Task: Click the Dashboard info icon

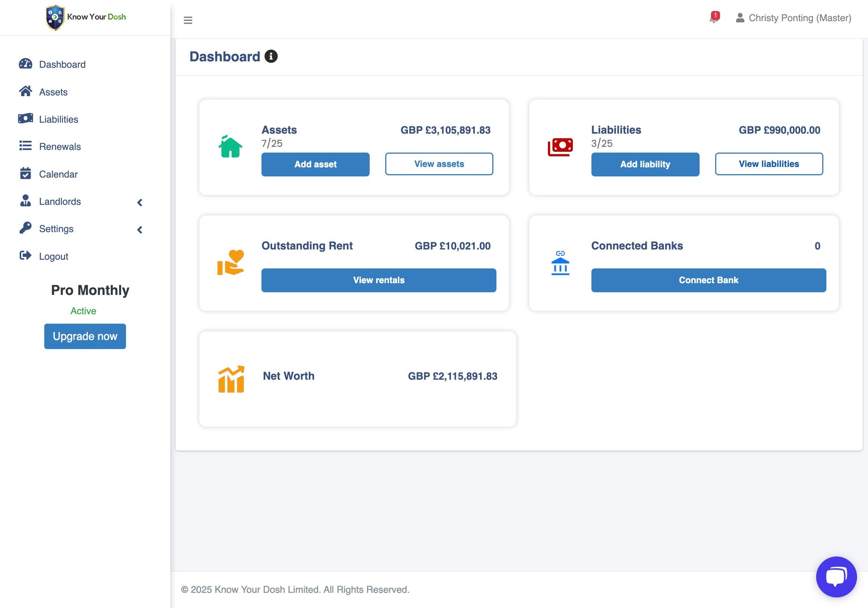Action: point(271,56)
